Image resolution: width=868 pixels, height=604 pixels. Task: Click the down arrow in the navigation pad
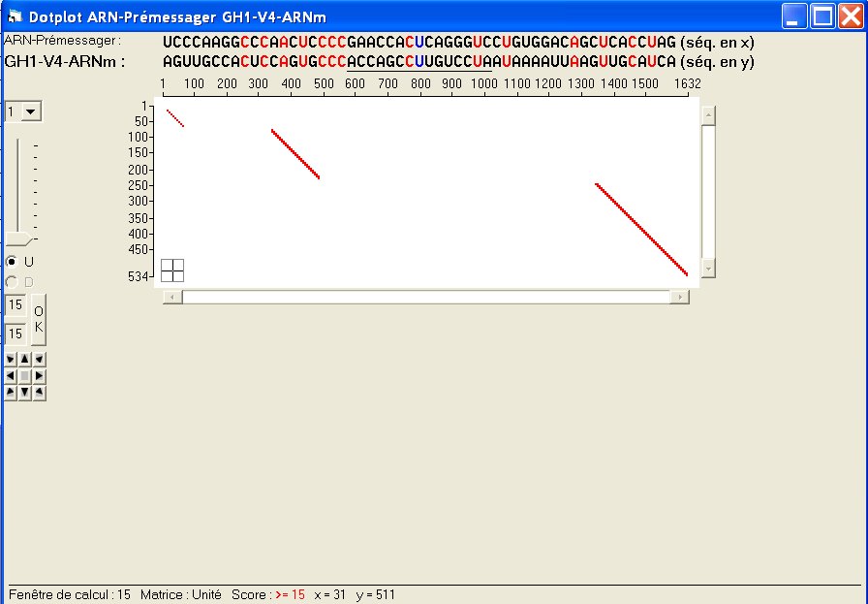(x=24, y=392)
